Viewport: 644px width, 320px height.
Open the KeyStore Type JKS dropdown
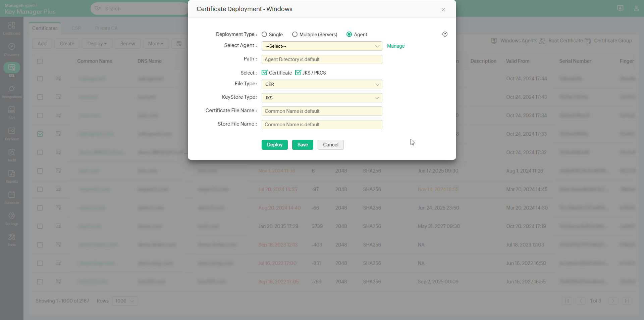point(322,98)
